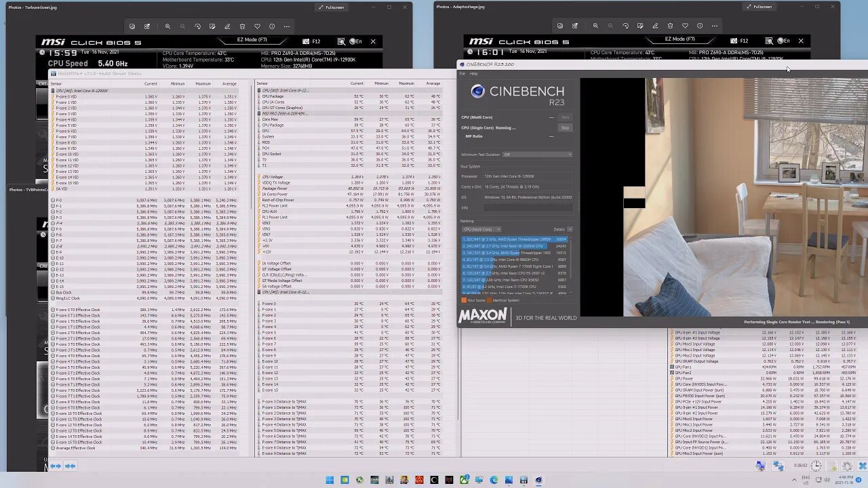Click Start for CPU Multi Core test
The image size is (868, 488).
coord(565,117)
